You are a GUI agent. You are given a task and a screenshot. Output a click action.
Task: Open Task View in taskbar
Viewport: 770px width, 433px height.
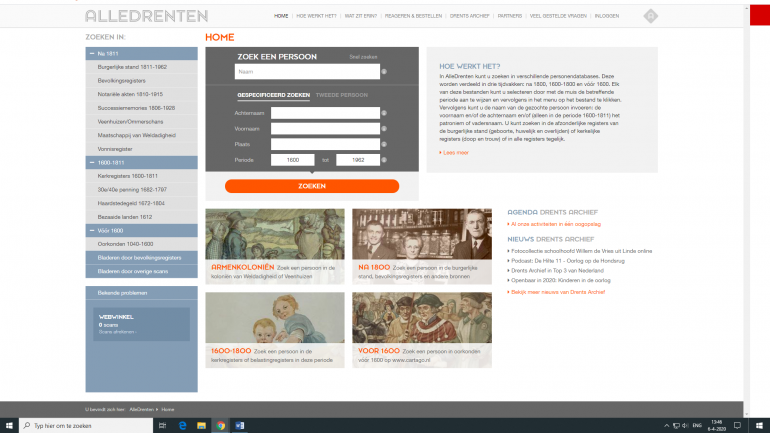click(163, 426)
